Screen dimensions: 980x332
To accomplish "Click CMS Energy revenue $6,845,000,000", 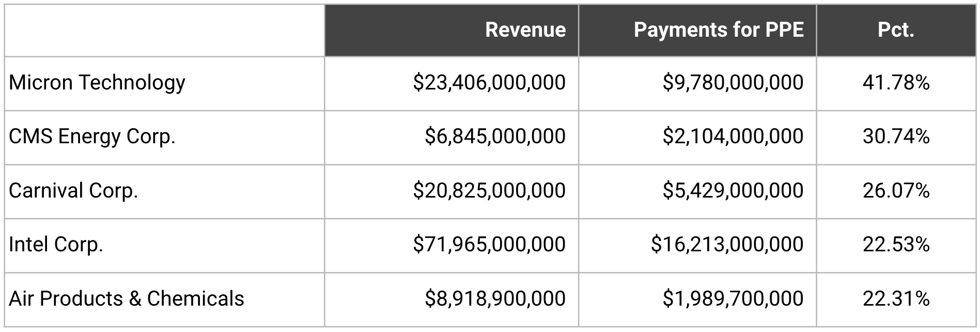I will click(495, 137).
